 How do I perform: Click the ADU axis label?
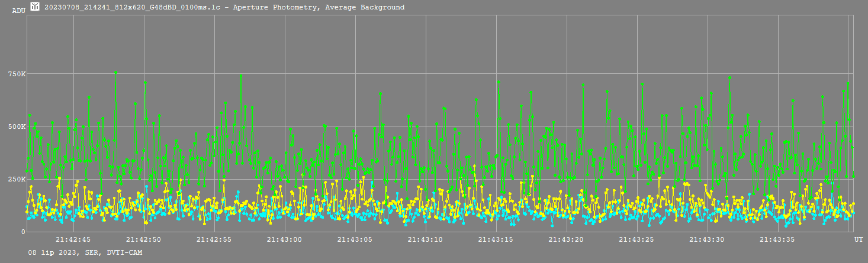[18, 11]
